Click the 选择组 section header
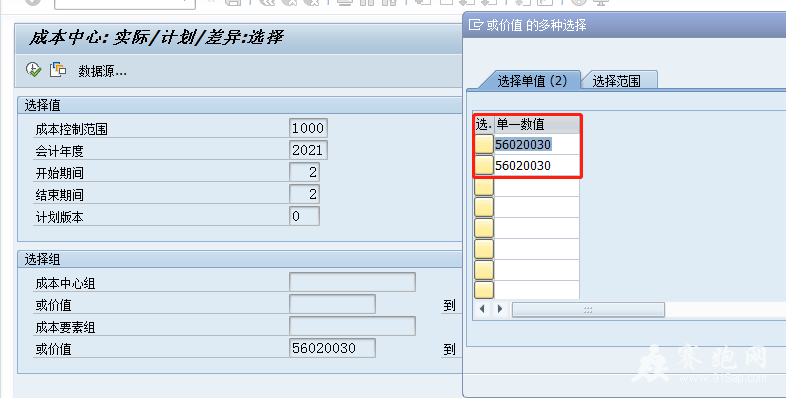Viewport: 786px width, 398px height. pyautogui.click(x=43, y=260)
